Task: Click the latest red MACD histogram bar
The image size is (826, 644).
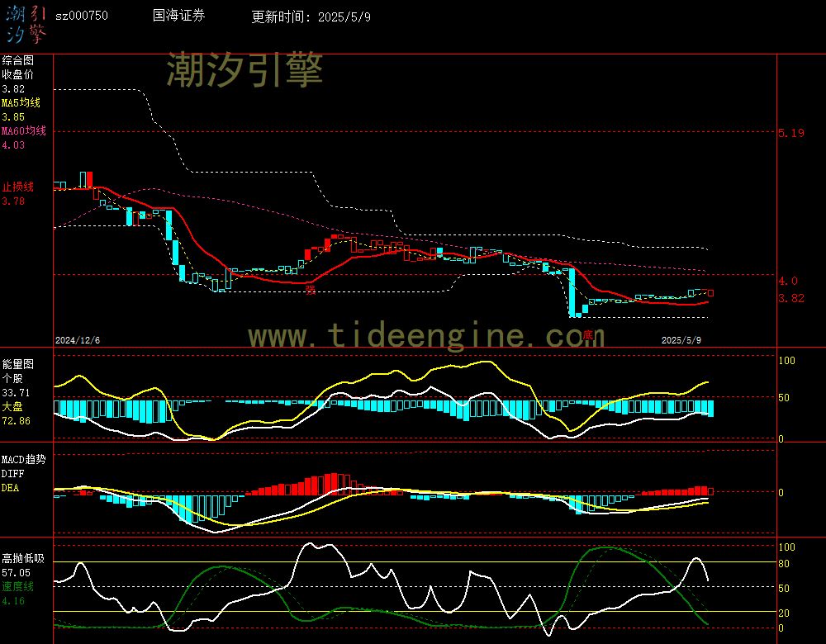Action: pyautogui.click(x=710, y=491)
